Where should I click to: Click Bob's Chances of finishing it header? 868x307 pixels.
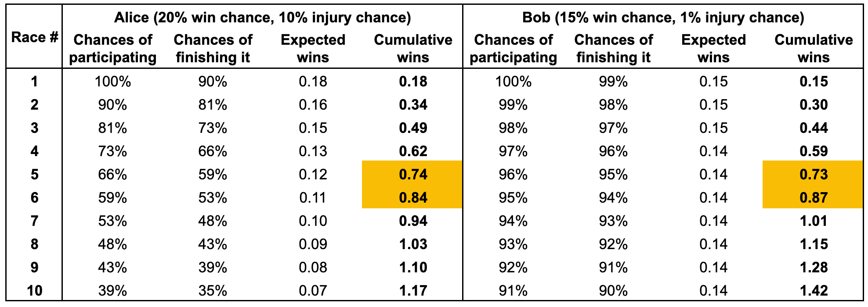[613, 48]
